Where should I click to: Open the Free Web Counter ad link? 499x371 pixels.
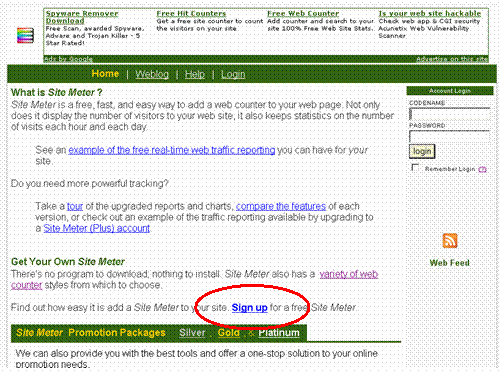pyautogui.click(x=303, y=14)
